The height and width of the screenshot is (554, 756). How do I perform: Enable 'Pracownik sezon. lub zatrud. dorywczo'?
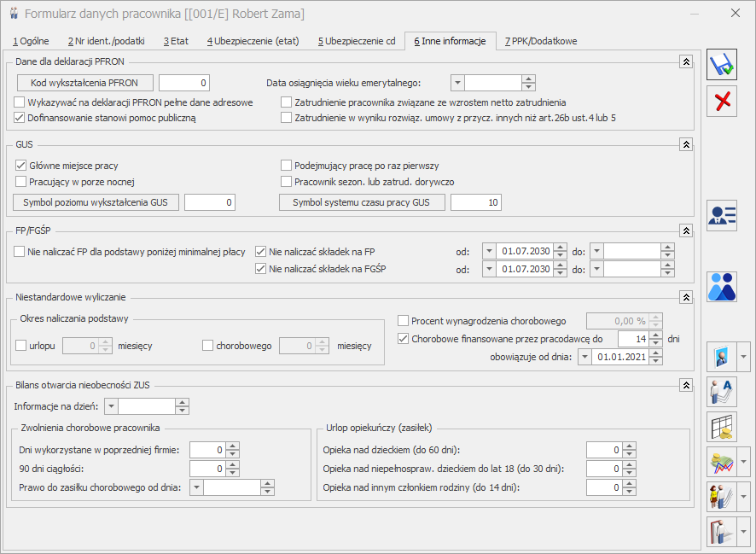[287, 182]
